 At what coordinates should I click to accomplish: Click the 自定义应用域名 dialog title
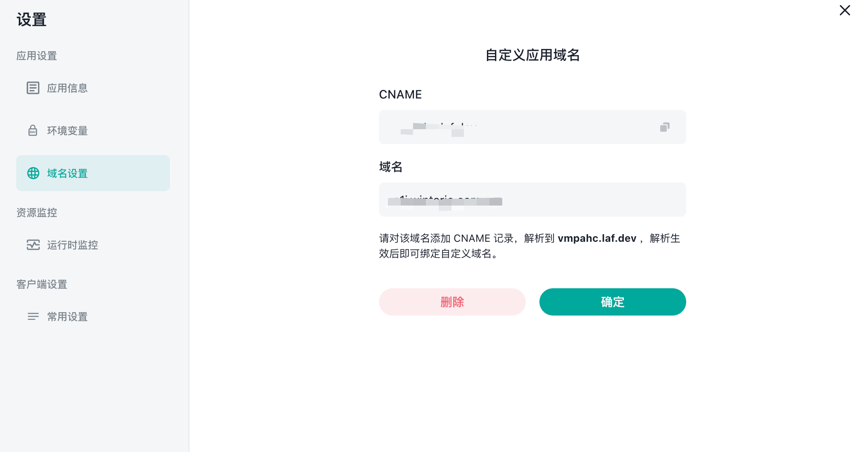533,55
